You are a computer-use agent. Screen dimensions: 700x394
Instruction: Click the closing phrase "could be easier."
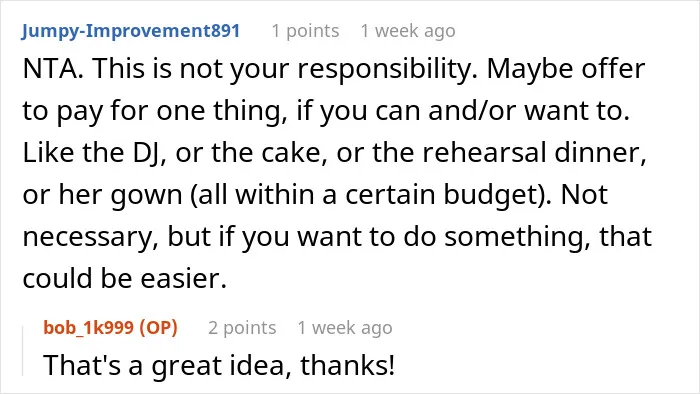pos(125,279)
